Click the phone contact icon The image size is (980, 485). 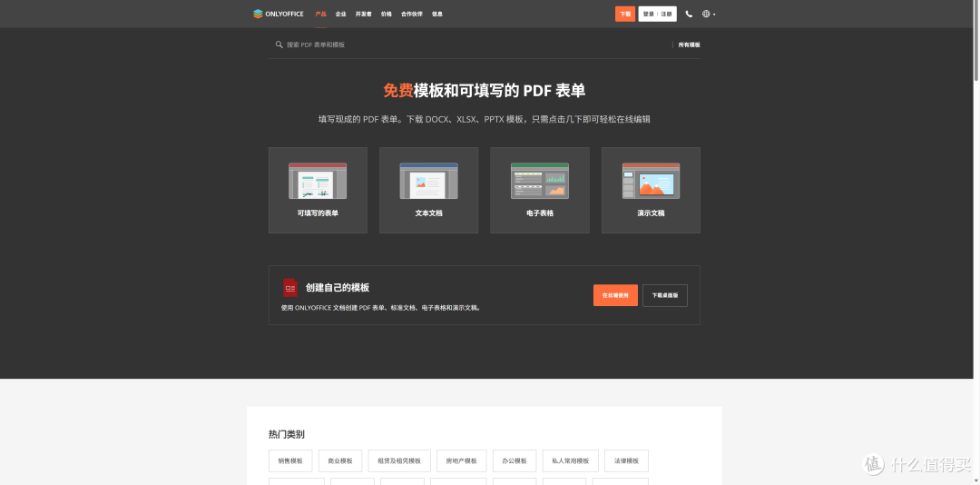689,14
